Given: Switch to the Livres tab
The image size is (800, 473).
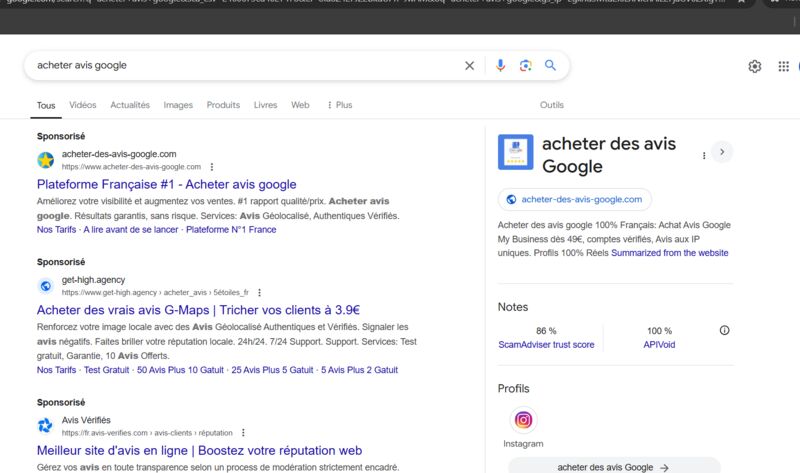Looking at the screenshot, I should click(265, 105).
